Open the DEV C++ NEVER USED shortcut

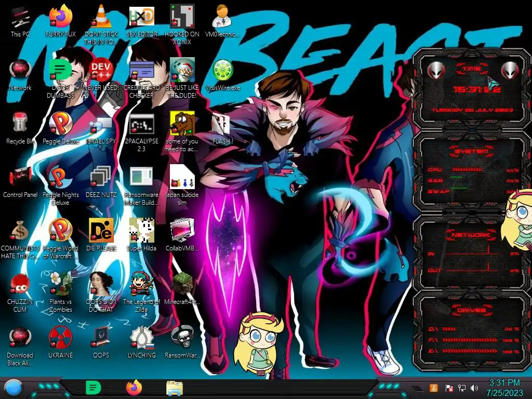click(101, 70)
